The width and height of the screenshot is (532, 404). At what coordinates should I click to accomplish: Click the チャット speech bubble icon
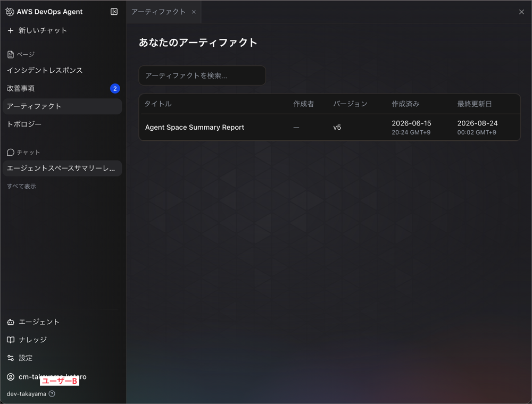pyautogui.click(x=11, y=153)
